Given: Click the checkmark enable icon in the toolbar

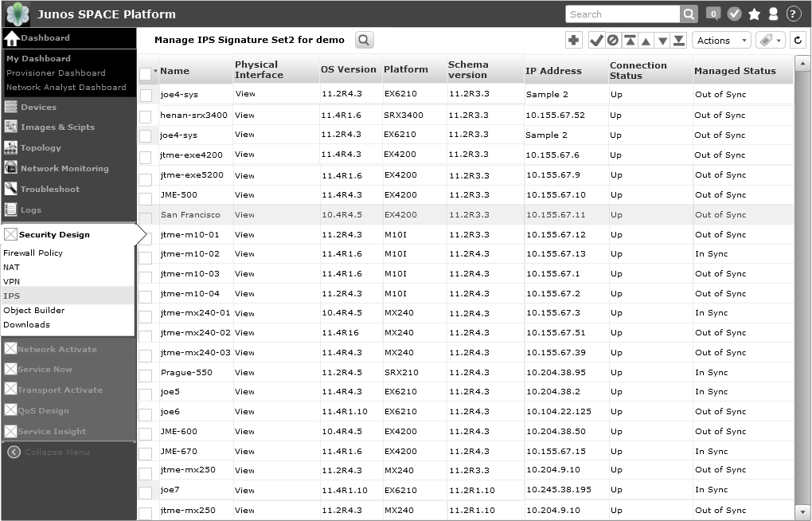Looking at the screenshot, I should click(x=596, y=40).
